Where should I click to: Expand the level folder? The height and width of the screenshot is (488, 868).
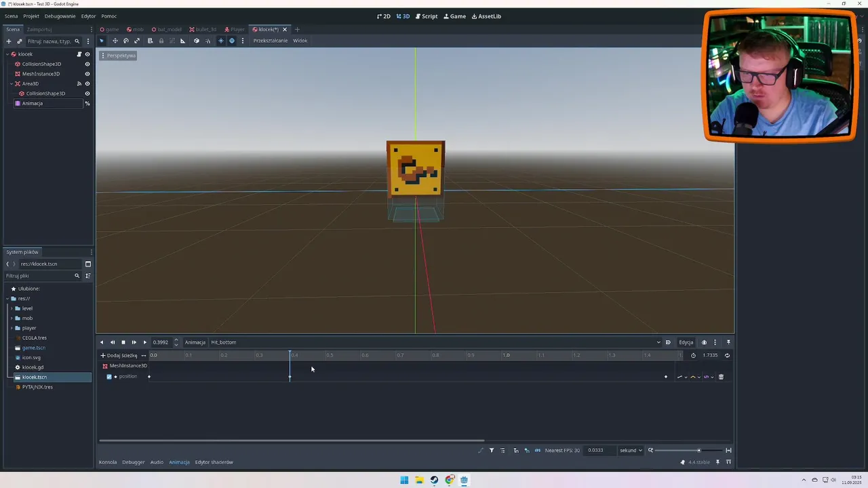tap(11, 308)
